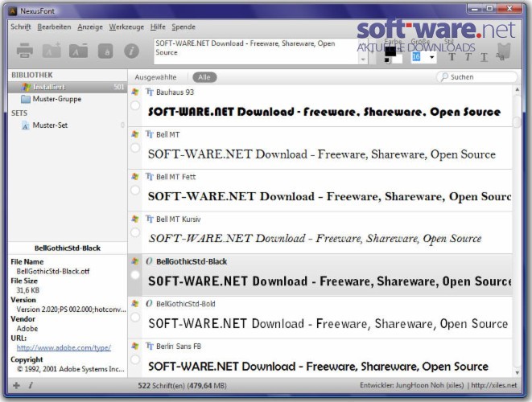The width and height of the screenshot is (532, 402).
Task: Click the font list scrollbar thumb
Action: pos(517,122)
